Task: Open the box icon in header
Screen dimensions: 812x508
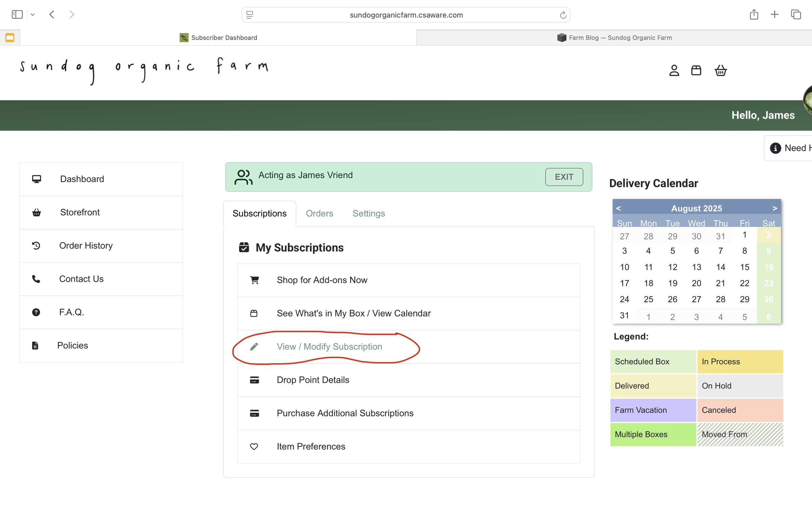Action: point(696,71)
